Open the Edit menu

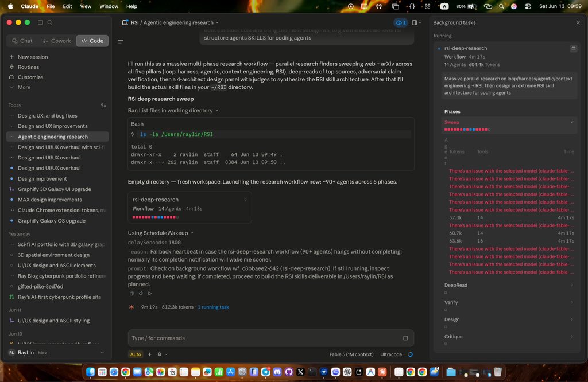coord(68,6)
